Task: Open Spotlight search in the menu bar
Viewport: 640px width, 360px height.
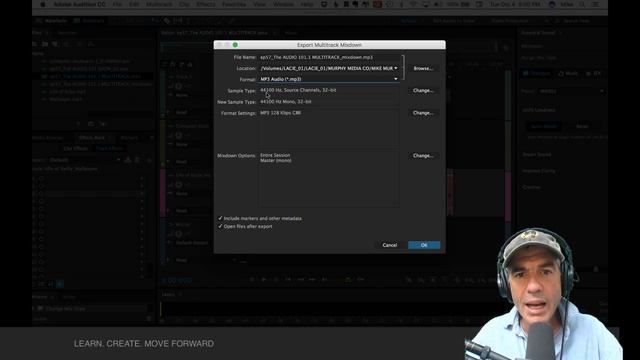Action: coord(582,4)
